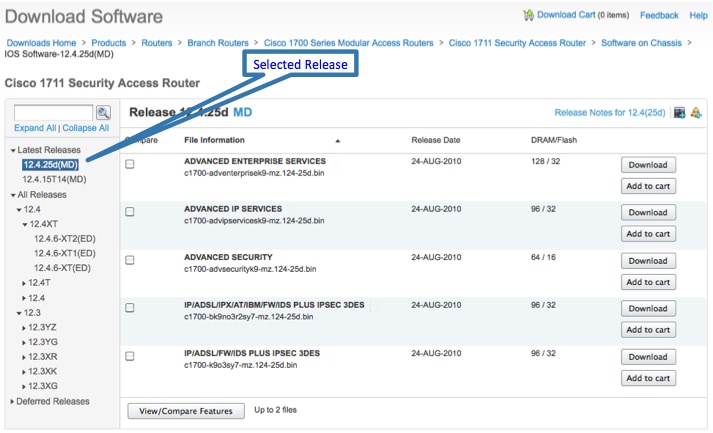Image resolution: width=713 pixels, height=433 pixels.
Task: Open the Products breadcrumb link
Action: (109, 43)
